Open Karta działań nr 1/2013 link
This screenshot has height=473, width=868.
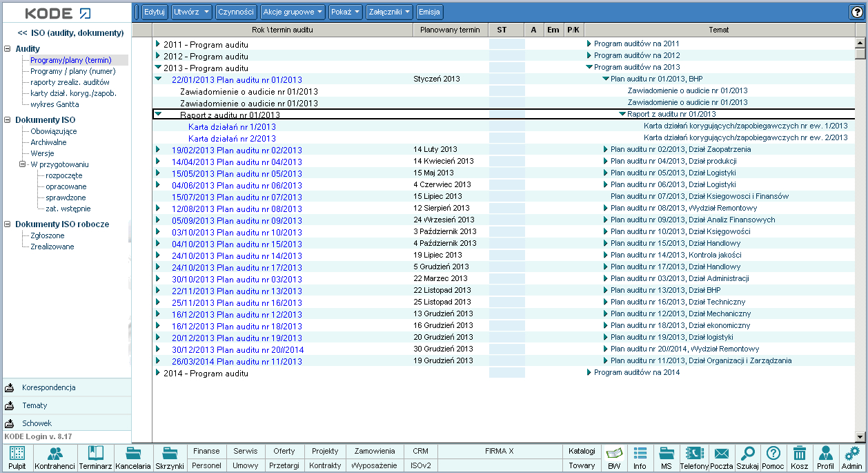click(232, 127)
